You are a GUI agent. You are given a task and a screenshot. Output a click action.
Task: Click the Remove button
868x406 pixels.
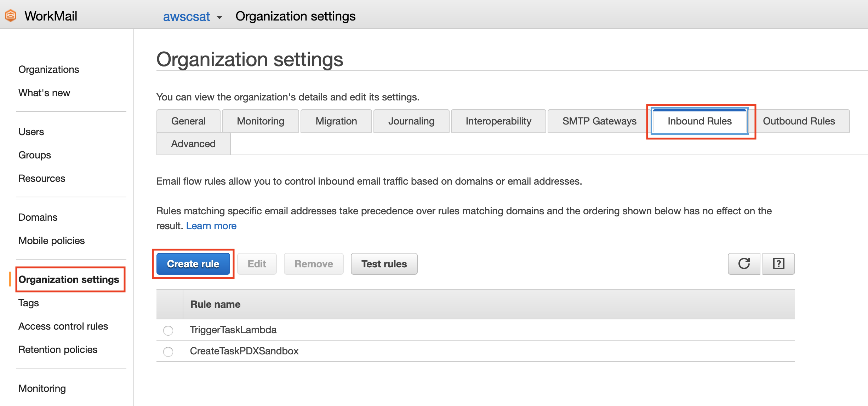coord(314,264)
